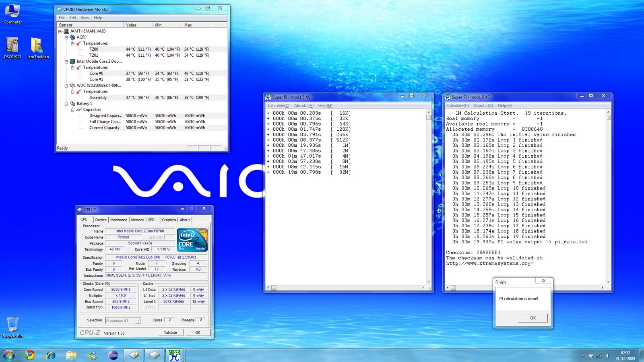Click the CPU-Z title bar icon
This screenshot has height=362, width=644.
pyautogui.click(x=80, y=210)
